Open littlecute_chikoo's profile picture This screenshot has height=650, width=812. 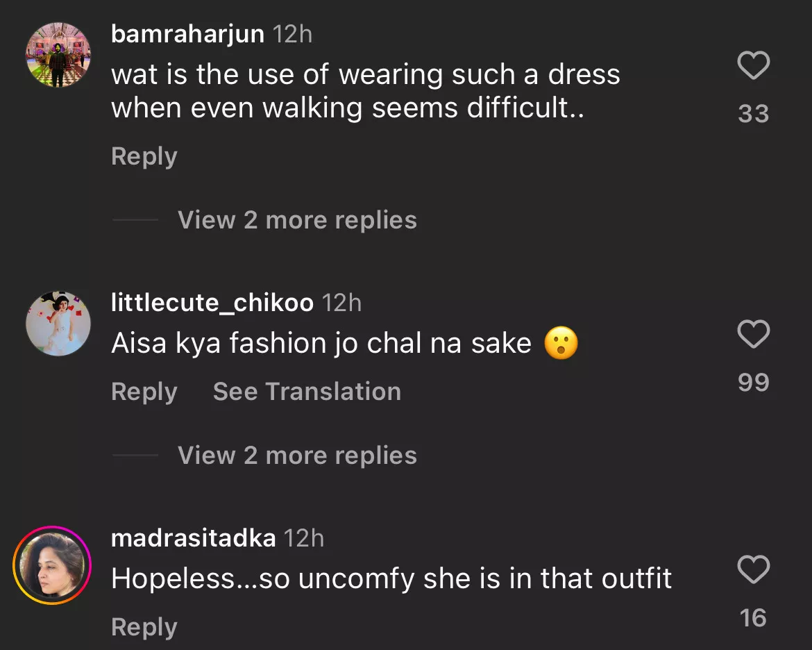58,324
